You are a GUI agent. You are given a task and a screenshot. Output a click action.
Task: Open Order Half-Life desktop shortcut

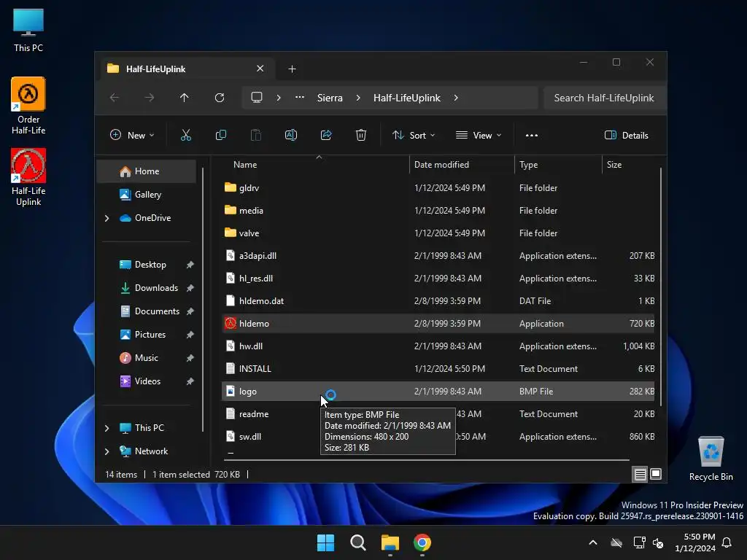tap(28, 106)
